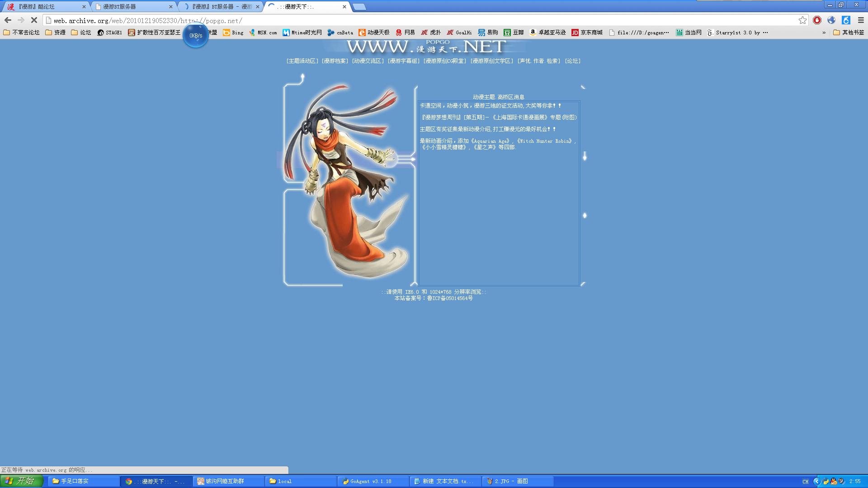Viewport: 868px width, 488px height.
Task: Open the STAGE1 bookmark
Action: tap(110, 33)
